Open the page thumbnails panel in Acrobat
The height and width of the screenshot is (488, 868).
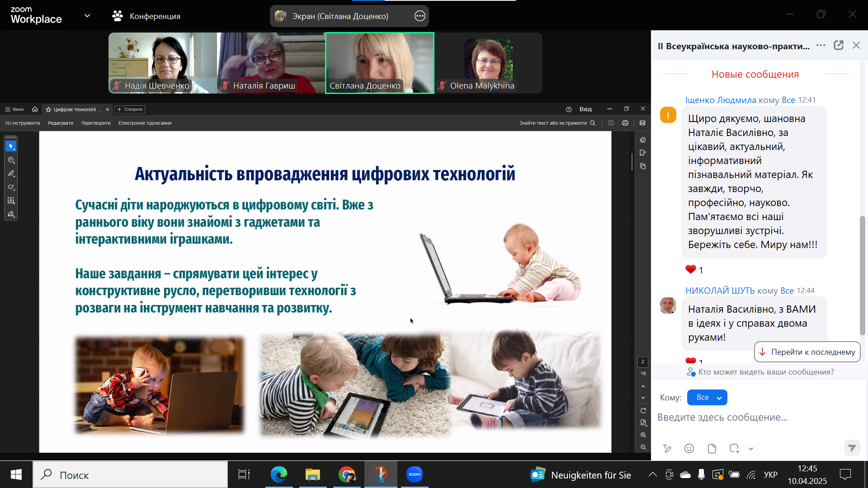coord(643,166)
